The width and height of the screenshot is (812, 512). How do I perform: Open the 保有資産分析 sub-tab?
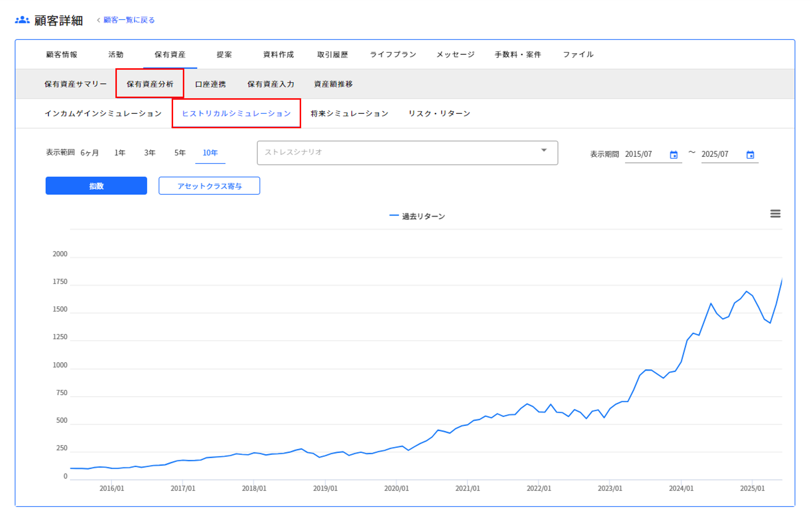point(150,84)
